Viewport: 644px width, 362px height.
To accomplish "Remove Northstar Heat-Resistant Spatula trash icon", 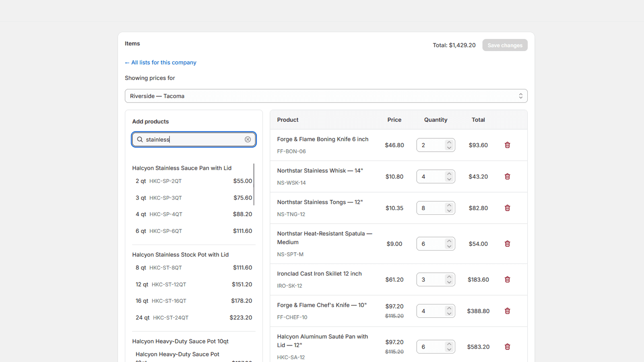I will [507, 244].
